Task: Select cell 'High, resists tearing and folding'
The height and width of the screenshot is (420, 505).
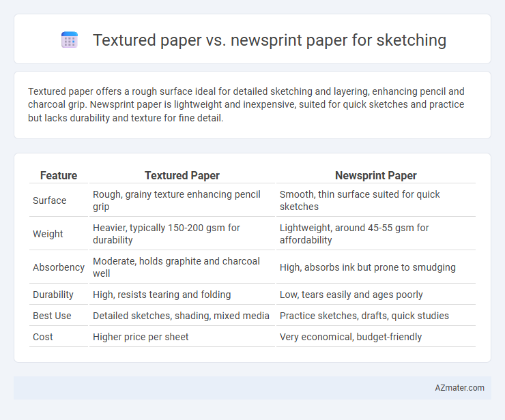Action: point(182,295)
